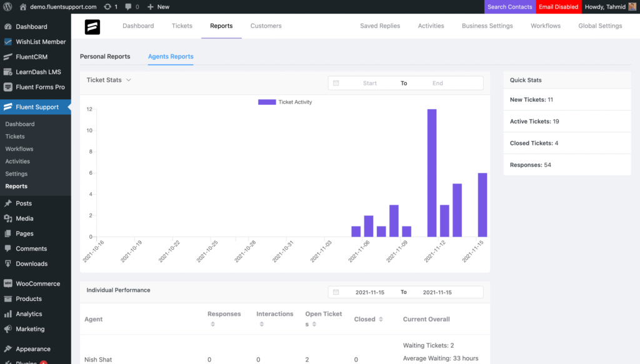Click the Search Contacts button
The height and width of the screenshot is (364, 640).
[x=510, y=7]
